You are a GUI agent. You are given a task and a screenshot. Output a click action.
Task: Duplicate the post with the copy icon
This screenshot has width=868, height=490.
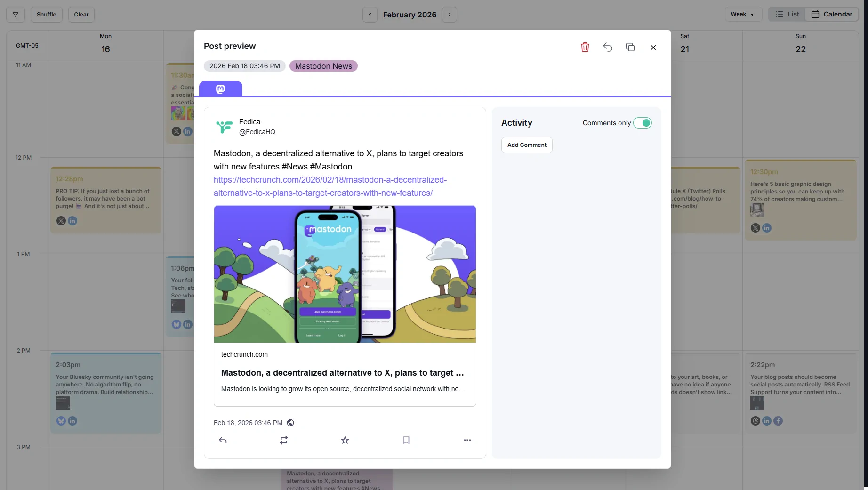pos(630,47)
